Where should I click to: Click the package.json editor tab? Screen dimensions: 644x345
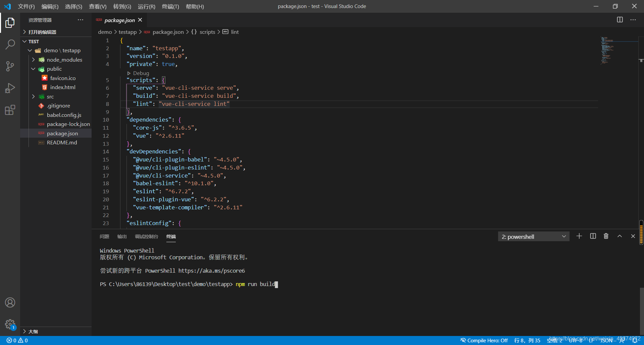119,20
